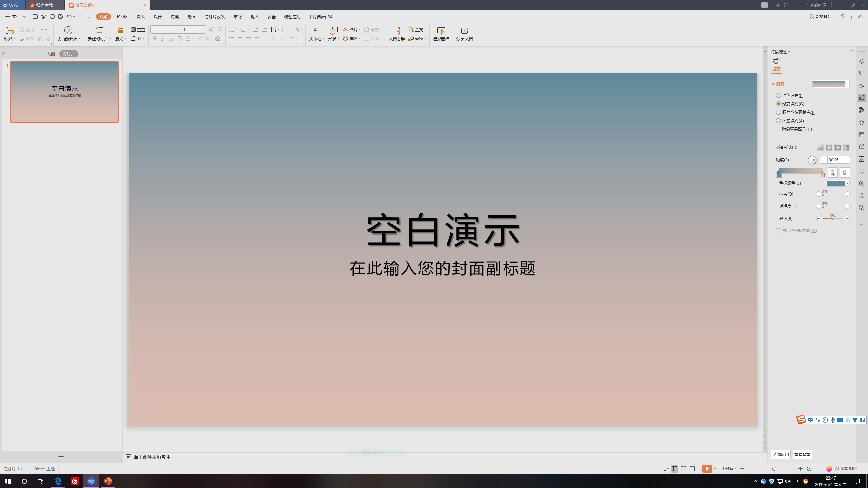868x488 pixels.
Task: Open the 插入 (Insert) tab
Action: pyautogui.click(x=140, y=17)
